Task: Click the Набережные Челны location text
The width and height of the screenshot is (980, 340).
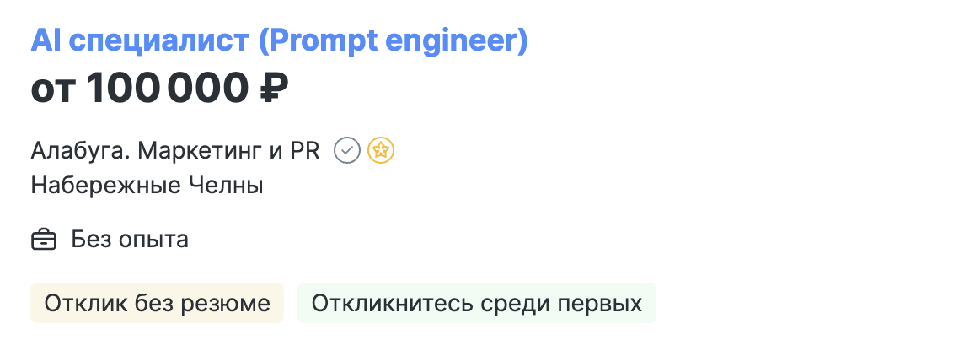Action: coord(147,186)
